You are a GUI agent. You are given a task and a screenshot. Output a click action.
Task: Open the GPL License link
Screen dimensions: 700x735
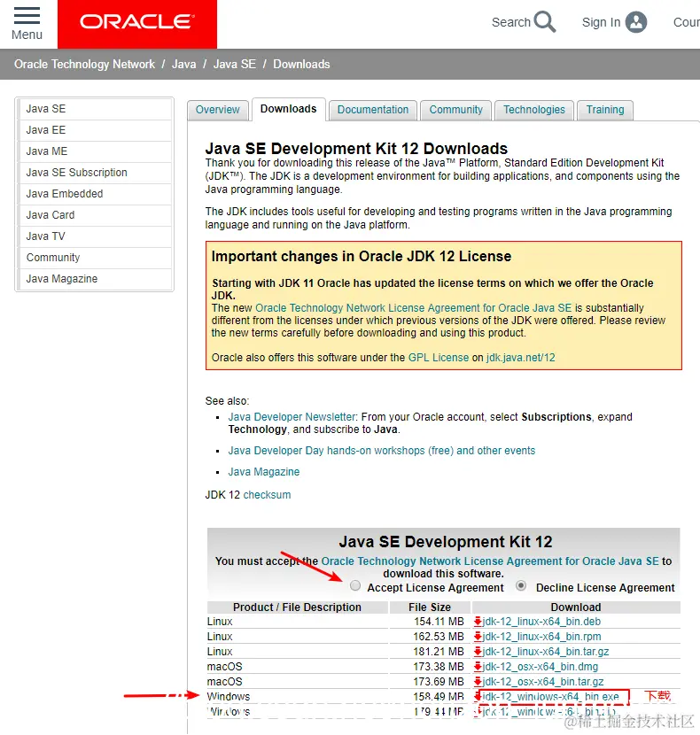tap(439, 358)
